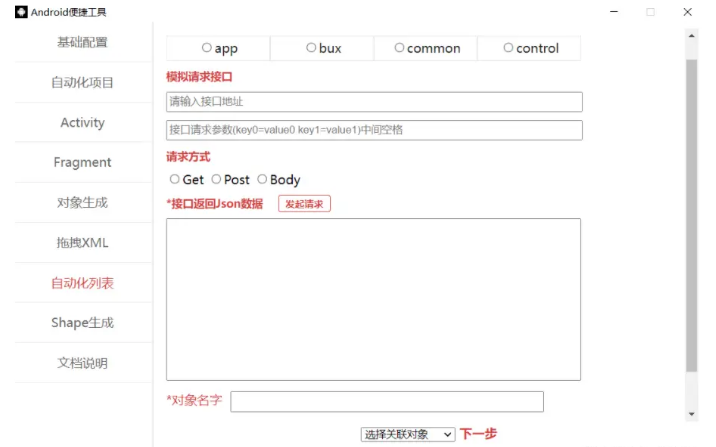Open the Shape生成 sidebar section
Viewport: 716px width, 447px height.
coord(82,323)
